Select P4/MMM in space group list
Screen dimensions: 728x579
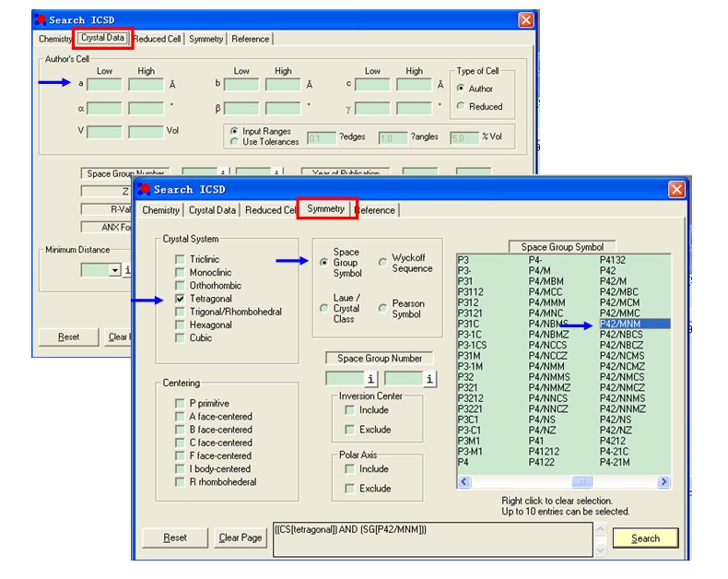point(547,302)
